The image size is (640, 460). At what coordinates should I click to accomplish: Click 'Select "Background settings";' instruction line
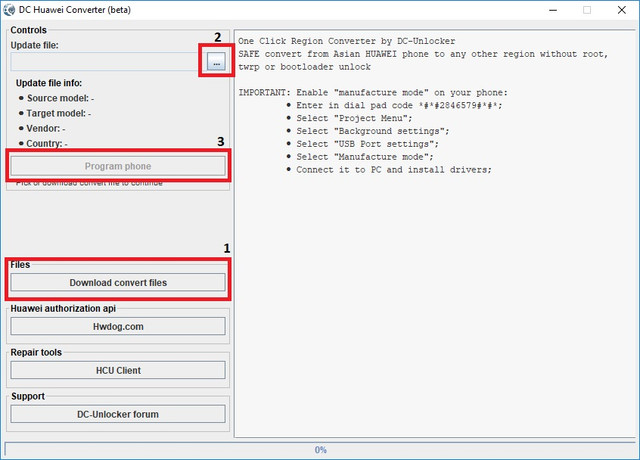(373, 131)
